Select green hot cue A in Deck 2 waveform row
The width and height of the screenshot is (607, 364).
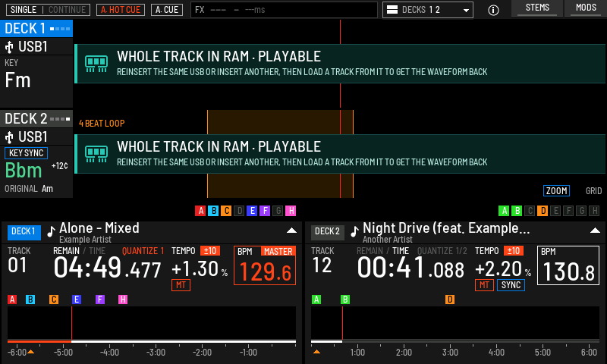click(504, 211)
